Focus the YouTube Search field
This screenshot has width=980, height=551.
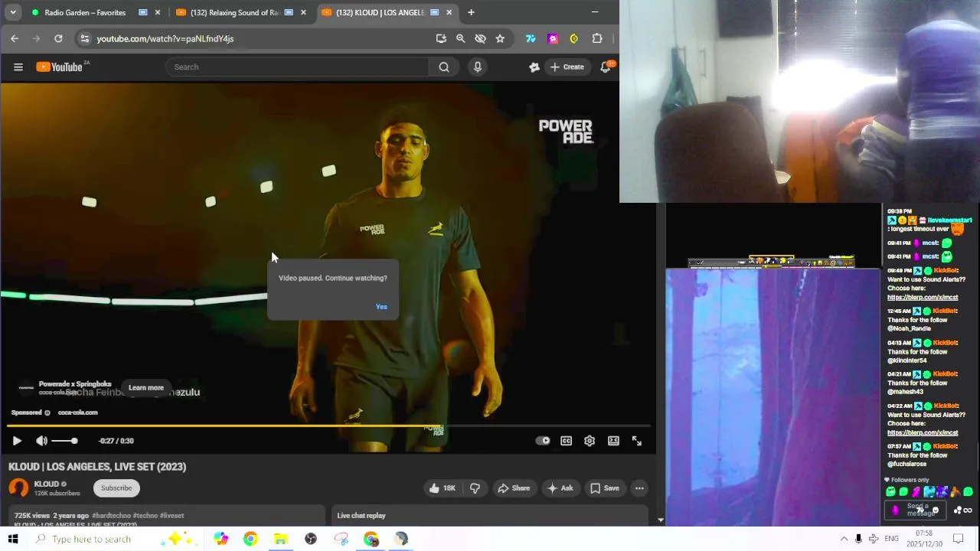[298, 67]
